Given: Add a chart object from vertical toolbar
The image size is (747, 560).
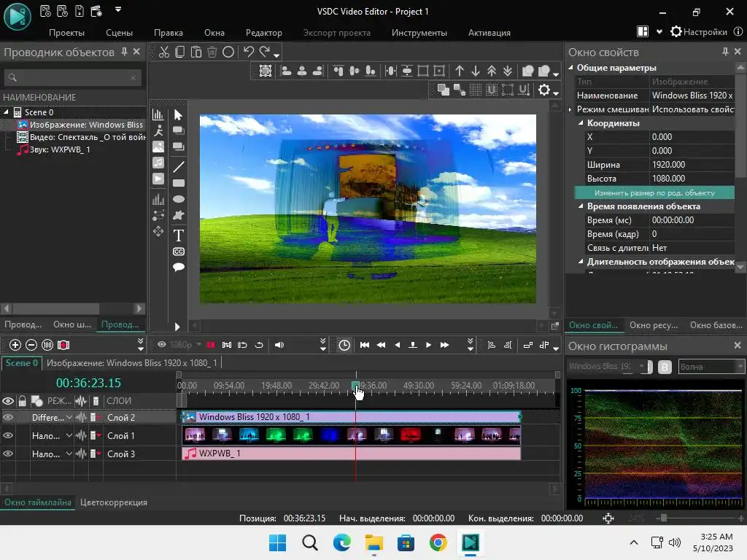Looking at the screenshot, I should pyautogui.click(x=158, y=114).
